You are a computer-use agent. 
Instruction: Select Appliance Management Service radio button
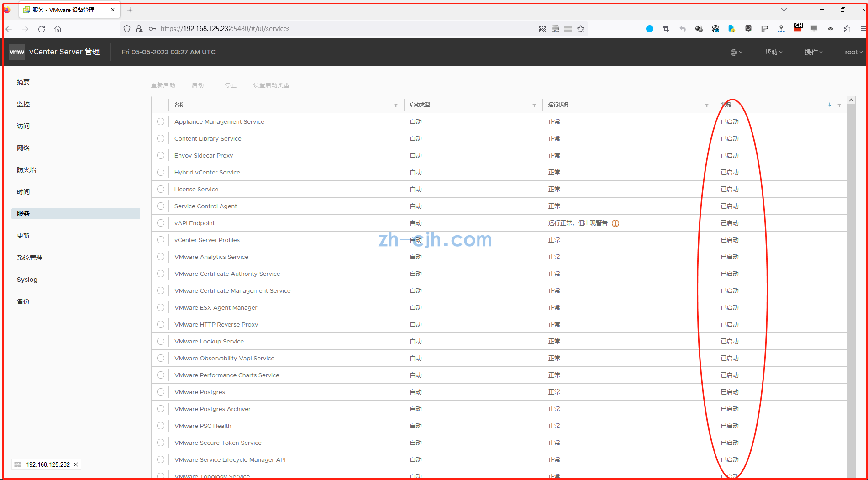pos(161,121)
